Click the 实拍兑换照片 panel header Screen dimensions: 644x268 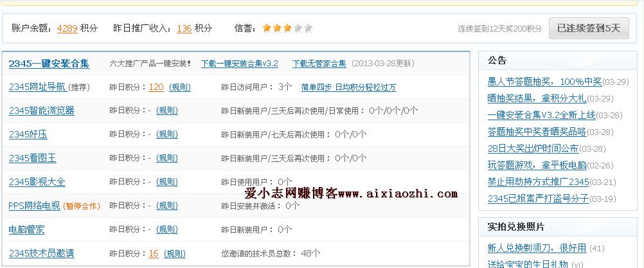point(558,227)
